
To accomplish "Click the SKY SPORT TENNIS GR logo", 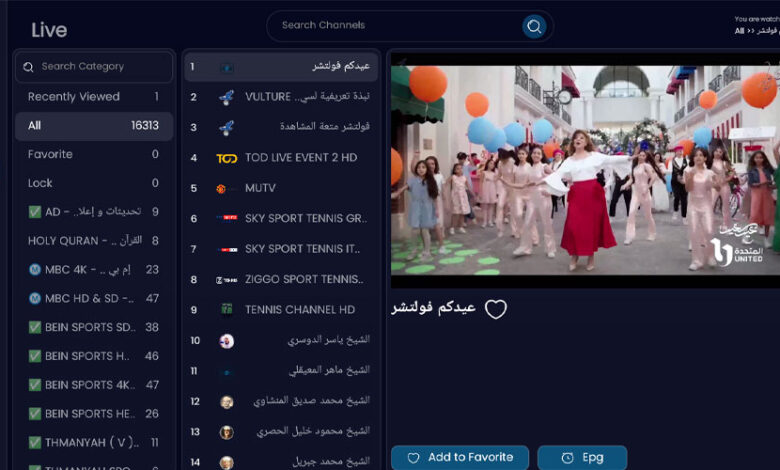I will (x=229, y=218).
